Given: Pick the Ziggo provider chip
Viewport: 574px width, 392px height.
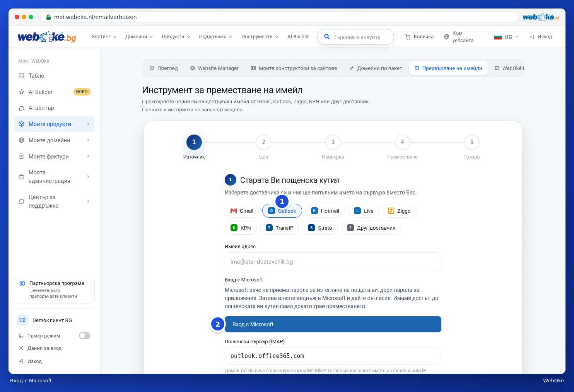Looking at the screenshot, I should tap(399, 211).
